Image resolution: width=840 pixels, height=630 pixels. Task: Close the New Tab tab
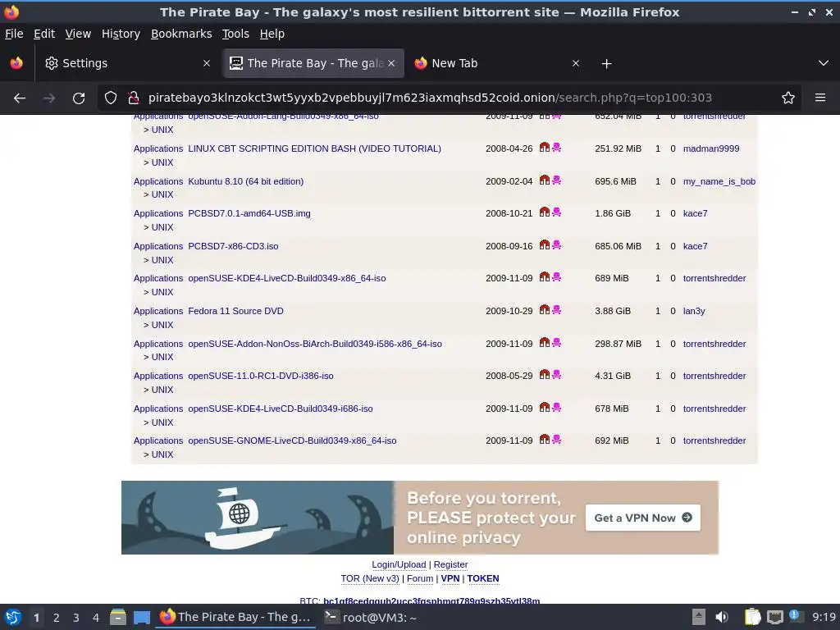[x=575, y=63]
